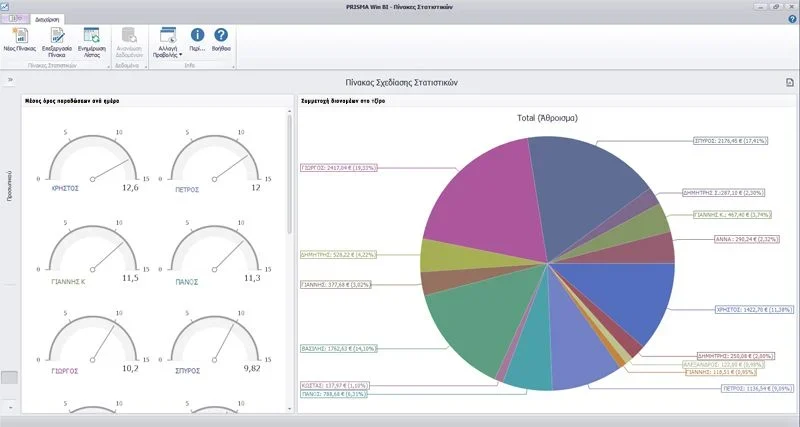Image resolution: width=800 pixels, height=427 pixels.
Task: Click Ενημέρωση Λίστας (refresh list) icon
Action: click(x=92, y=36)
